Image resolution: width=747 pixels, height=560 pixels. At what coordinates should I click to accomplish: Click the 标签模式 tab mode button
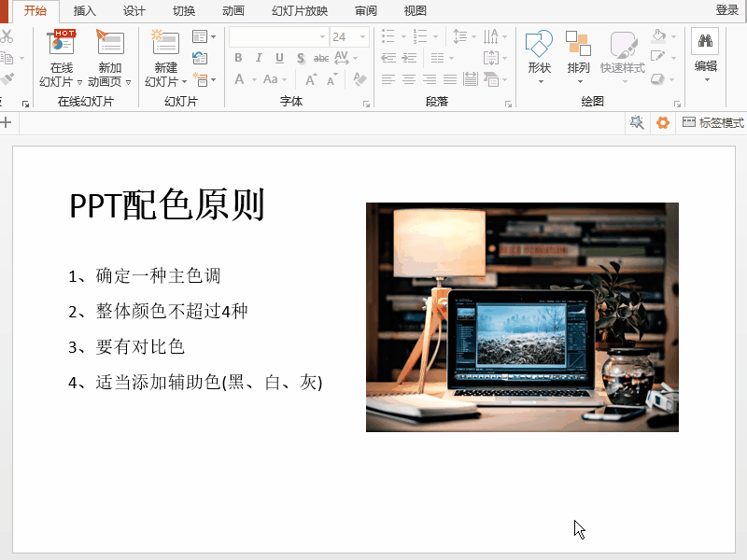click(x=712, y=122)
